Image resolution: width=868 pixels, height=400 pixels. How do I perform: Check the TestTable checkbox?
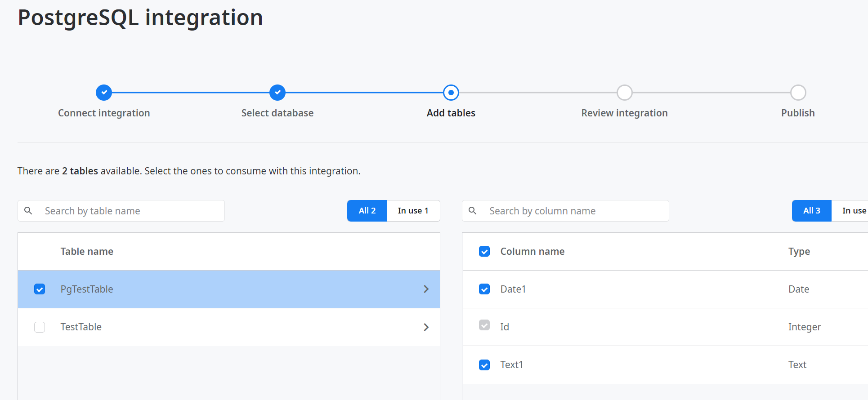coord(40,327)
